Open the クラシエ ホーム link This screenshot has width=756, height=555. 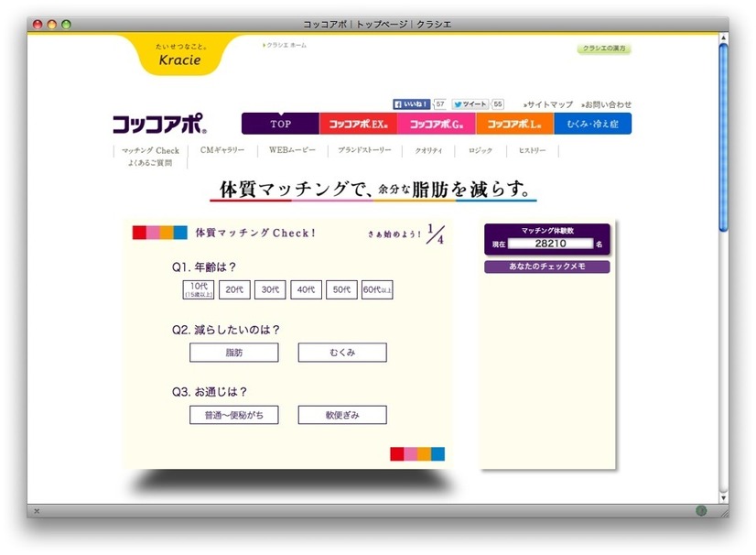[x=285, y=46]
